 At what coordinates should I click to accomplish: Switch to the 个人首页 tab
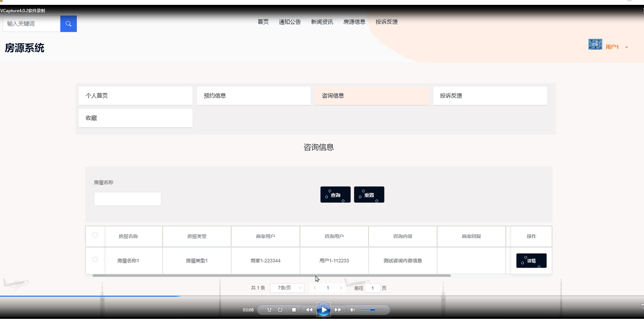coord(136,96)
